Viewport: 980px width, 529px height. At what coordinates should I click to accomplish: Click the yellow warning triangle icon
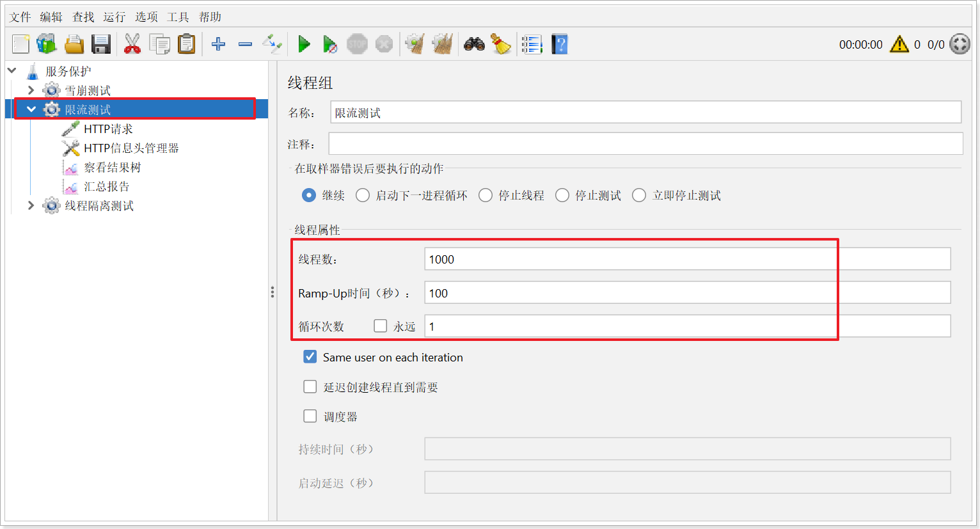click(899, 44)
